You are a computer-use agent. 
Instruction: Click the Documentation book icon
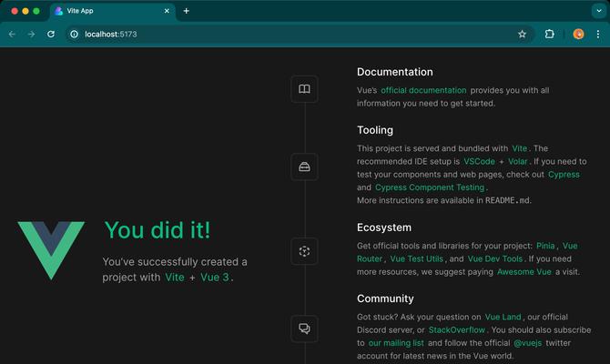pos(304,89)
